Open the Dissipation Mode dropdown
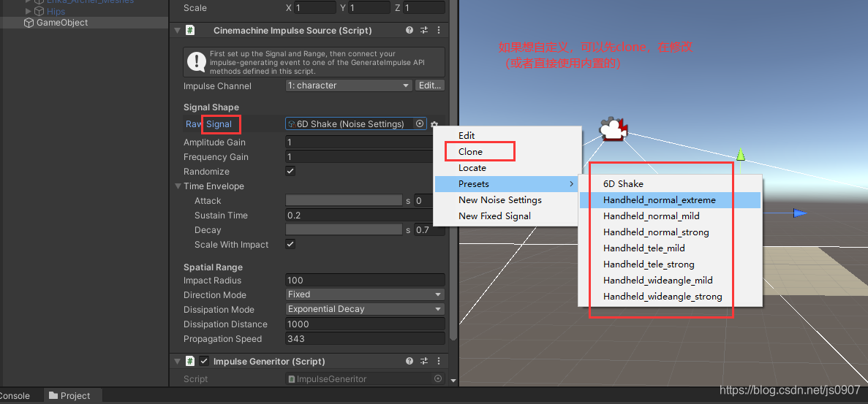868x404 pixels. tap(366, 309)
